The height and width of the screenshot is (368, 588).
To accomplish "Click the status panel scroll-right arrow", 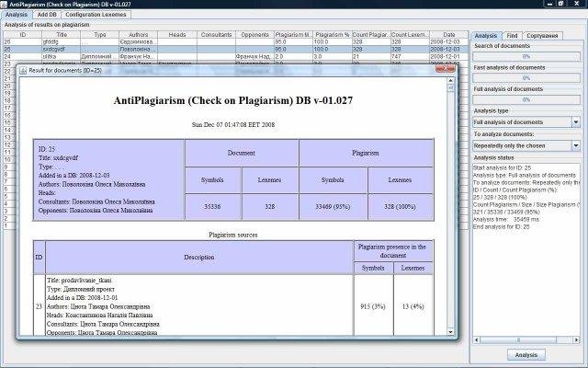I will [x=576, y=339].
